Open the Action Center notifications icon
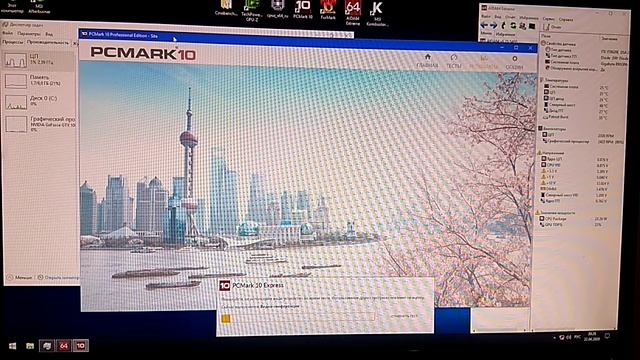 coord(607,336)
